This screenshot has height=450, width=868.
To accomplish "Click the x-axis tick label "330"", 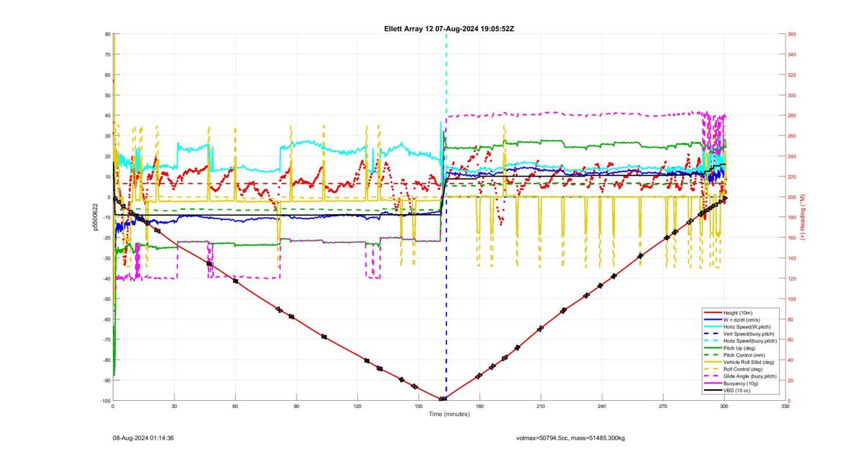I will pyautogui.click(x=786, y=407).
